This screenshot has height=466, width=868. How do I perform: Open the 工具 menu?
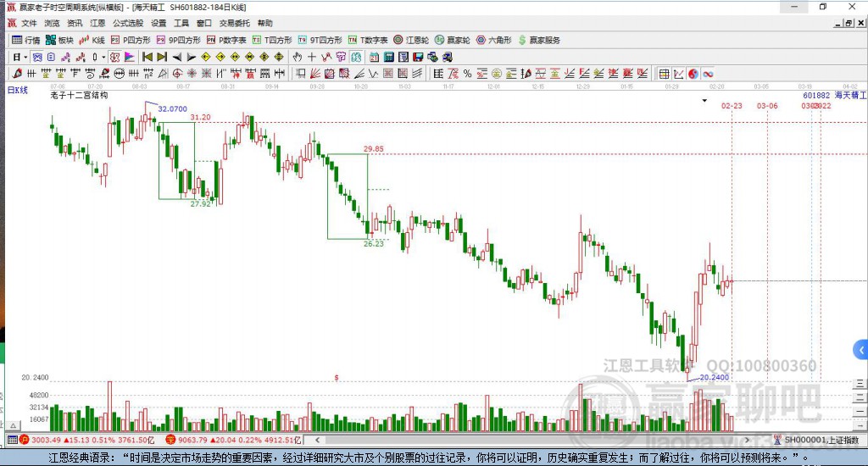[181, 23]
